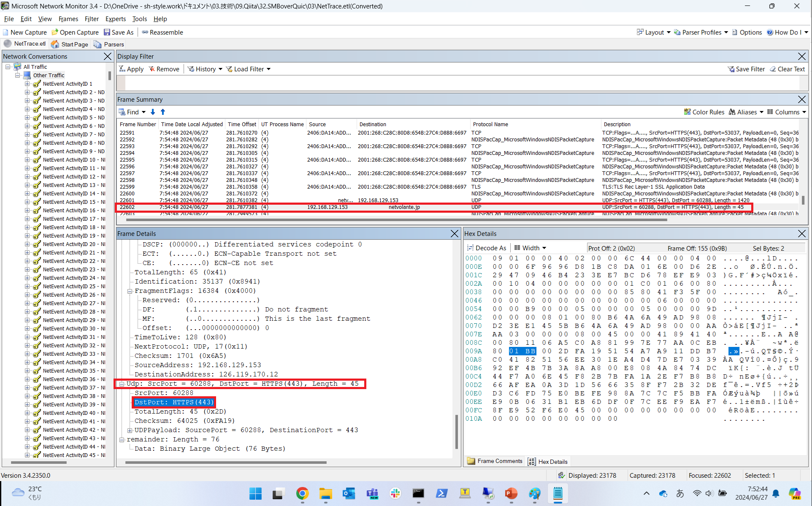Image resolution: width=812 pixels, height=506 pixels.
Task: Click the find next down arrow
Action: tap(153, 112)
